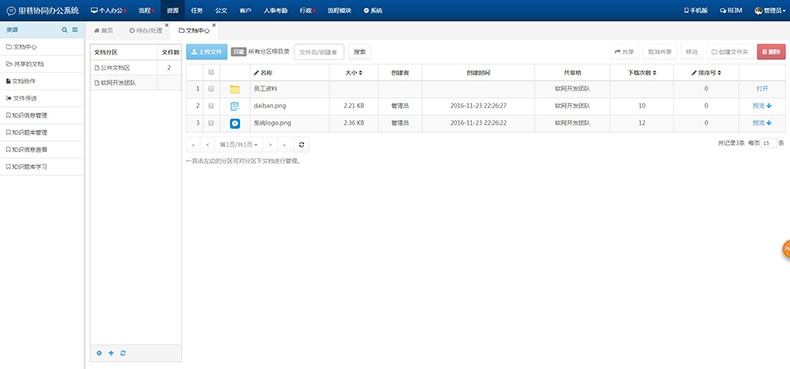Click the move-up arrow icon under partition list
Screen dimensions: 790x369
111,353
